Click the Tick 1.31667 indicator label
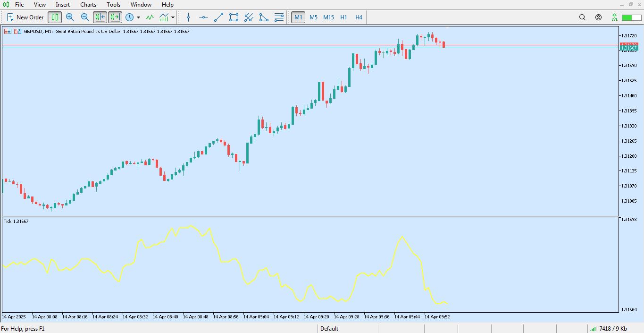The image size is (644, 333). 16,221
